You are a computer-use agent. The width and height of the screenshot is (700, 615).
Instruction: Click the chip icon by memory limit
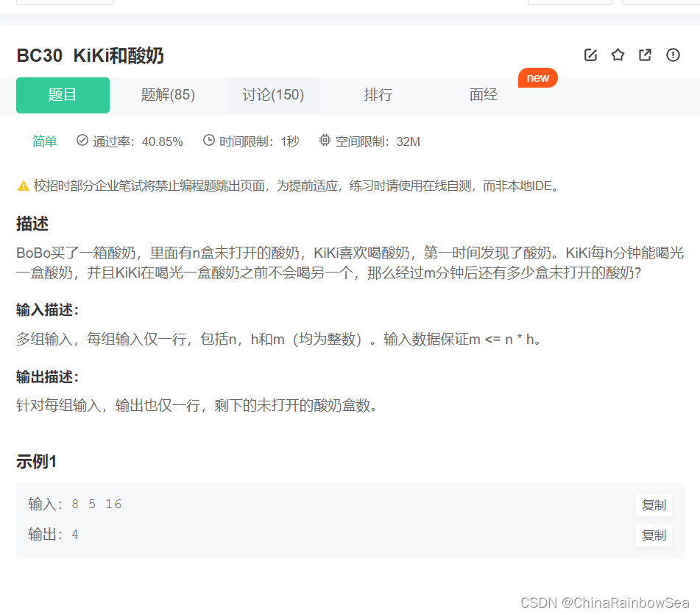(325, 140)
